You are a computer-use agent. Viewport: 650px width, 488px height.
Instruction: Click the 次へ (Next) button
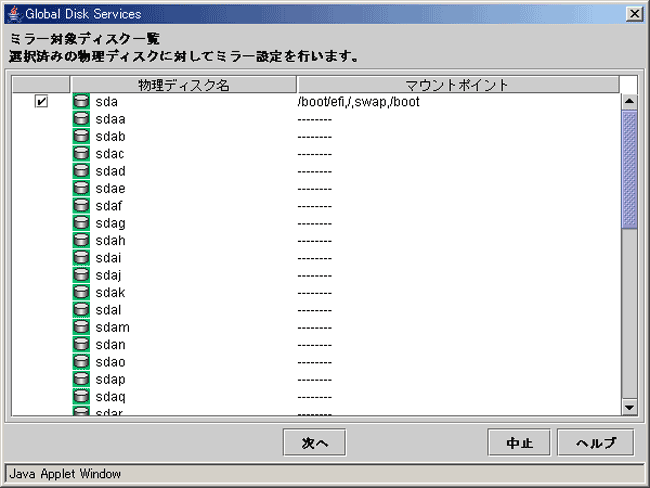[314, 442]
